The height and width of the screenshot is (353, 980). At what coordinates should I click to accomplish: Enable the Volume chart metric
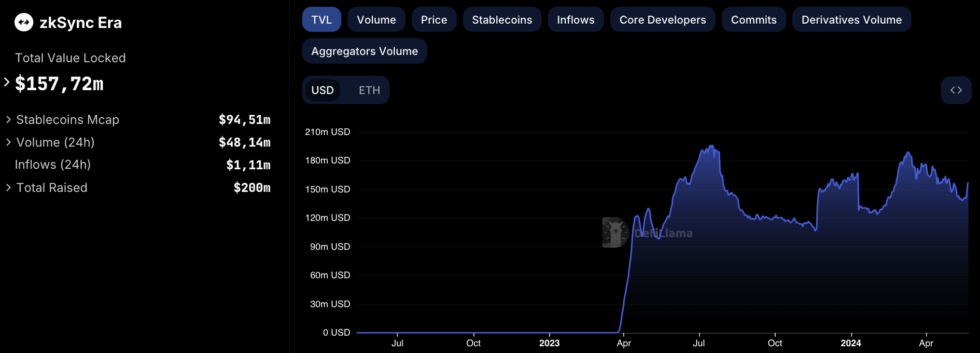376,20
